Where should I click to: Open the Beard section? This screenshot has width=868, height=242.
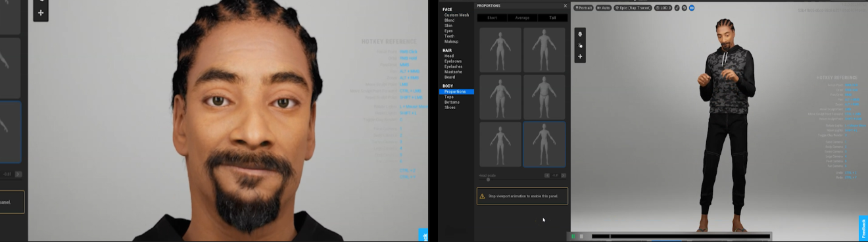click(449, 77)
